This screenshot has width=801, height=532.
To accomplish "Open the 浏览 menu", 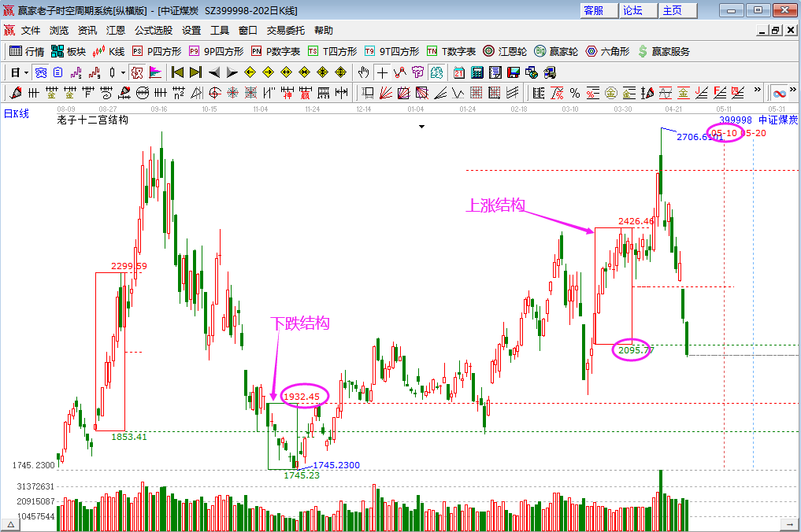I will click(59, 31).
